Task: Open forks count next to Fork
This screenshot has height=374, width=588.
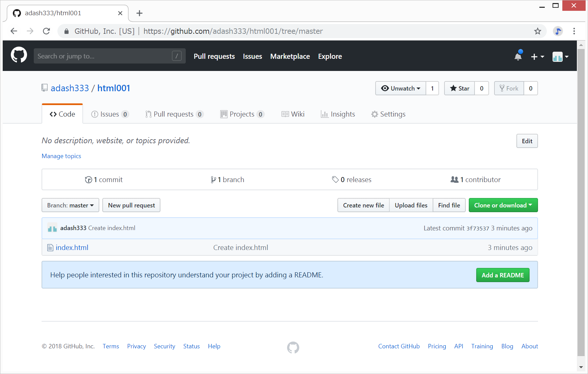Action: [x=531, y=88]
